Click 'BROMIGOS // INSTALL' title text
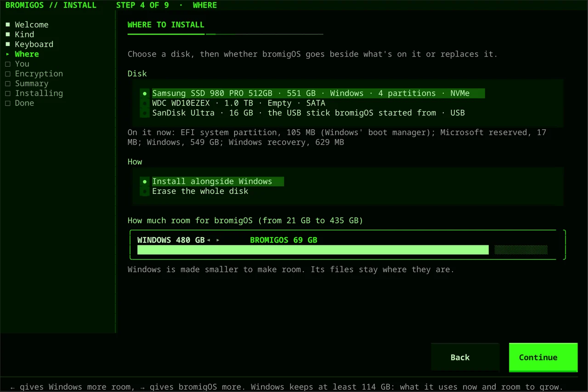This screenshot has width=588, height=392. tap(51, 5)
